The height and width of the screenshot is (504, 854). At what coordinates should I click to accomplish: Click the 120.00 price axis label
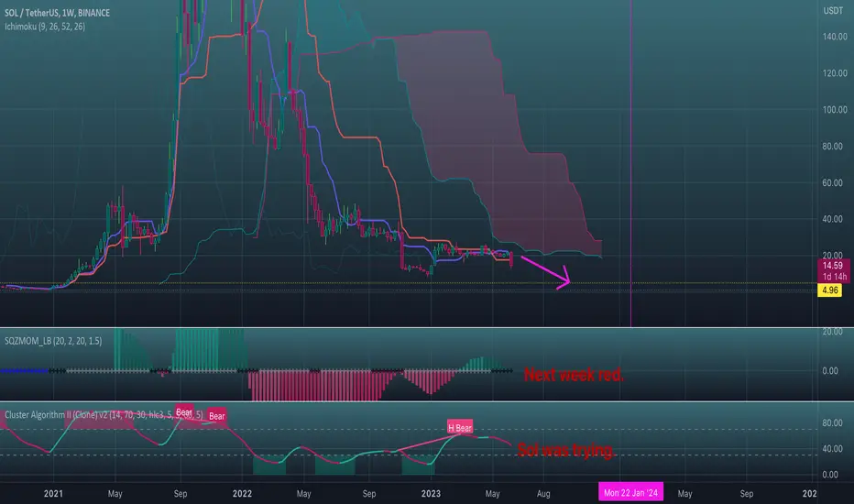coord(835,73)
